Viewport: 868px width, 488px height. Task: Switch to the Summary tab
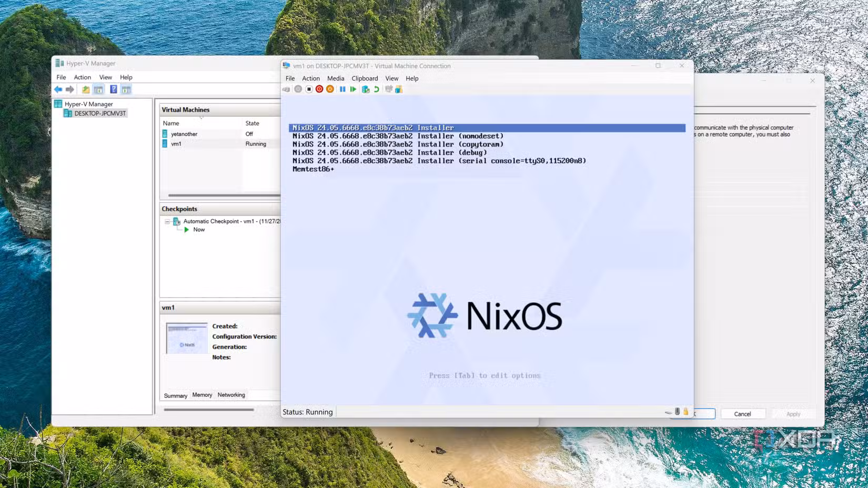click(x=175, y=395)
